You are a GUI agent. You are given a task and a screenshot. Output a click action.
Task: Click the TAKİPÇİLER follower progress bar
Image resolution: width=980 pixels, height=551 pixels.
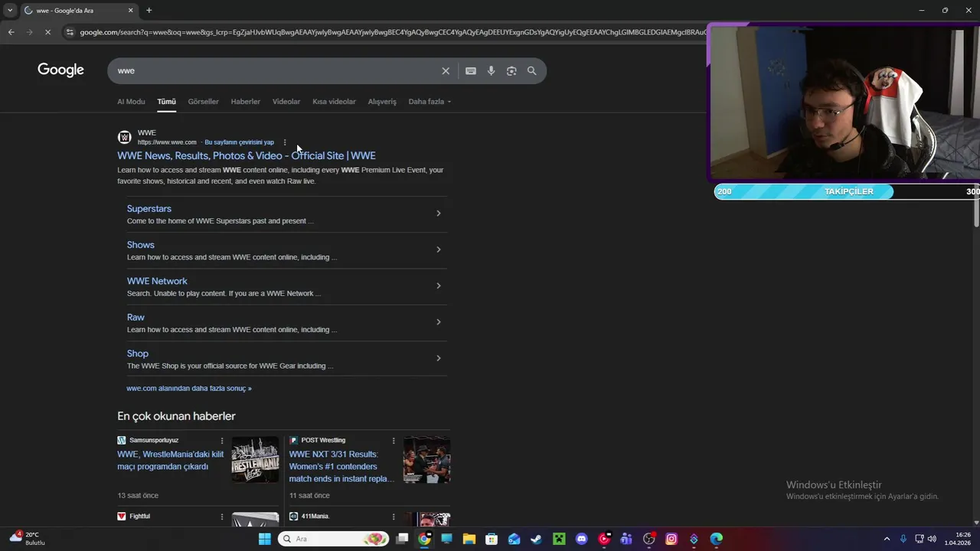(x=848, y=191)
